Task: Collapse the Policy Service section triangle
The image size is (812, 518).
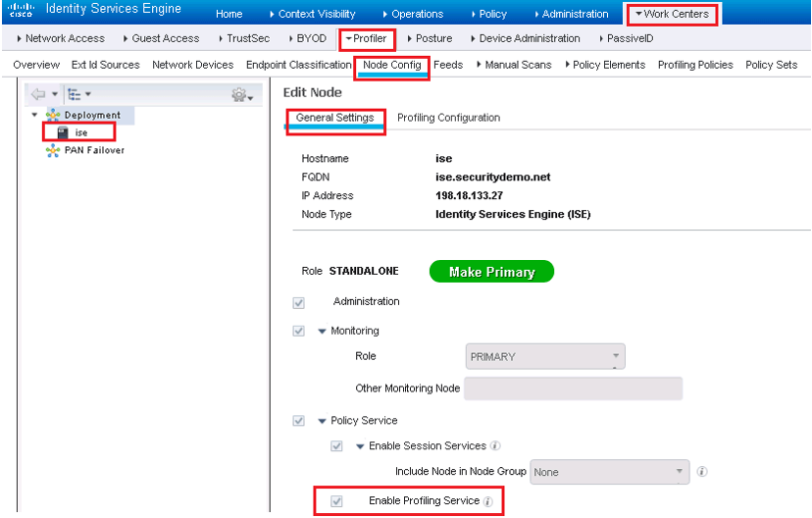Action: tap(322, 421)
